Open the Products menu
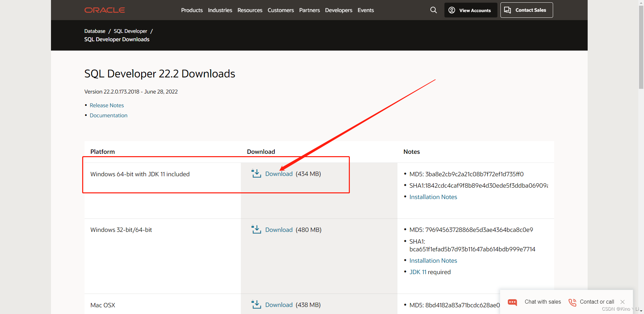Screen dimensions: 644x314 (x=192, y=10)
